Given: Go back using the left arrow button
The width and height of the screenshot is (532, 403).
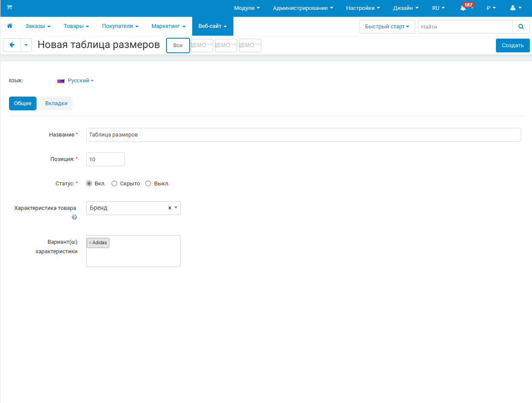Looking at the screenshot, I should coord(12,45).
